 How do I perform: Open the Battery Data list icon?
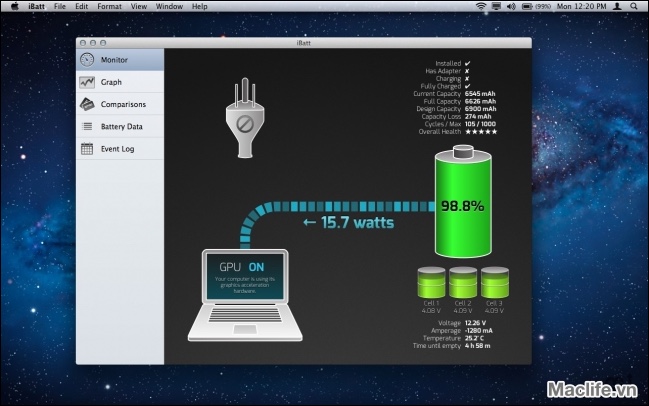87,126
